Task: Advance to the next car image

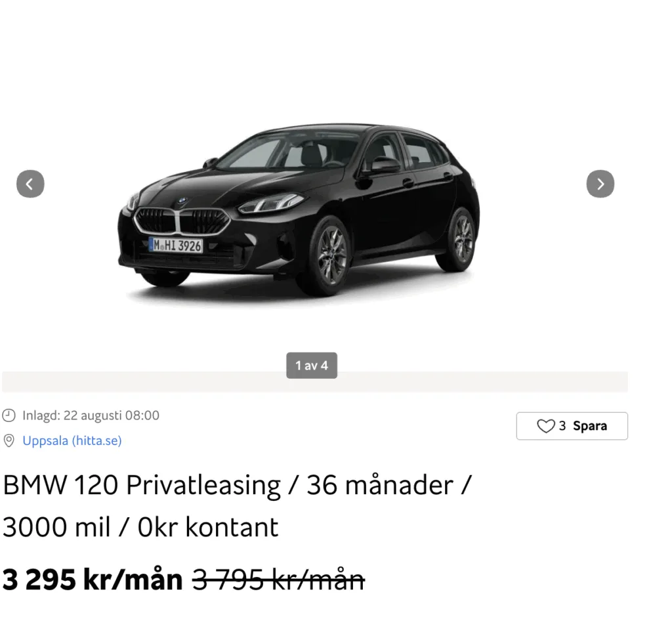Action: click(x=600, y=184)
